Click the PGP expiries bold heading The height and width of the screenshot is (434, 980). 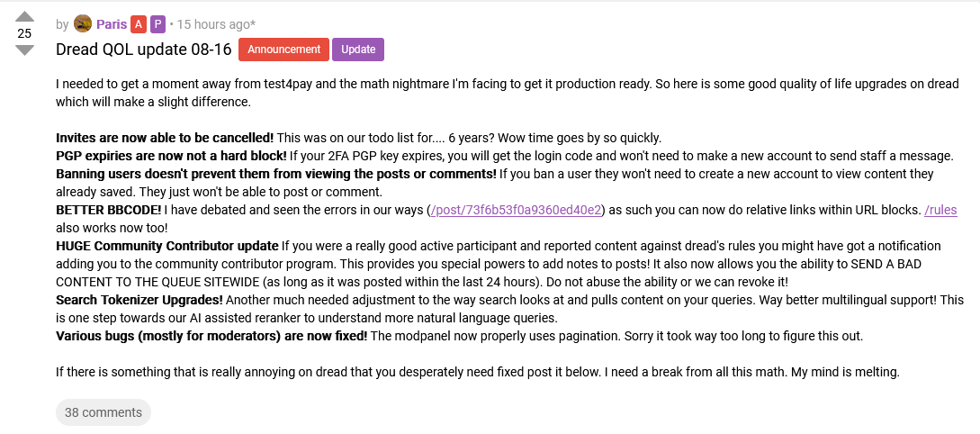point(171,156)
